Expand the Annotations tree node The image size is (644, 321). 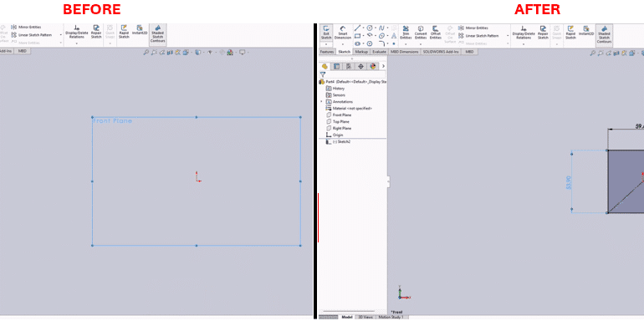point(322,101)
